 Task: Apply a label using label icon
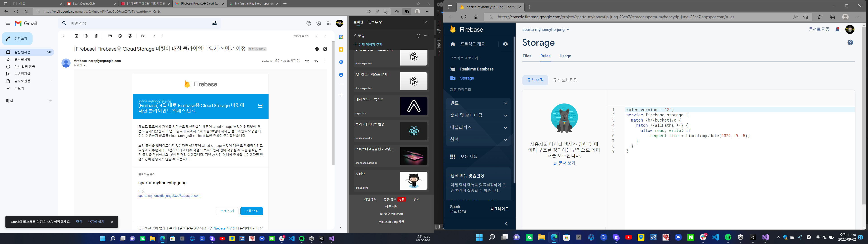[x=153, y=36]
